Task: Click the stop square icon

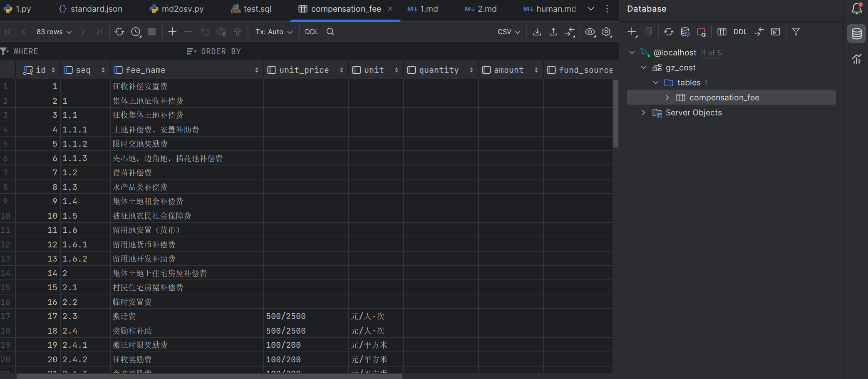Action: pyautogui.click(x=152, y=32)
